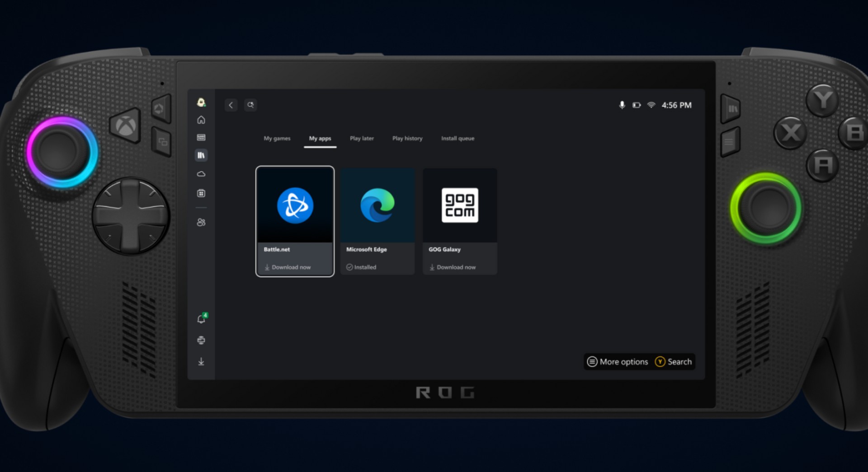This screenshot has height=472, width=868.
Task: Click the More options button
Action: click(x=618, y=362)
